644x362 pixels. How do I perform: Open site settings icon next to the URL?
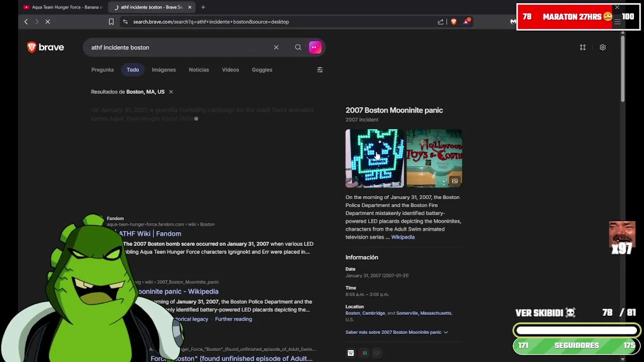pyautogui.click(x=125, y=22)
